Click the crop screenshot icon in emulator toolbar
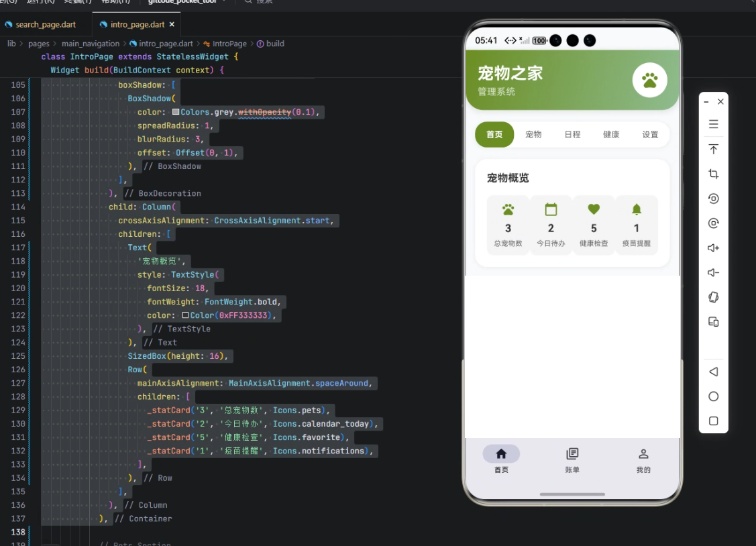Viewport: 756px width, 546px height. point(714,174)
